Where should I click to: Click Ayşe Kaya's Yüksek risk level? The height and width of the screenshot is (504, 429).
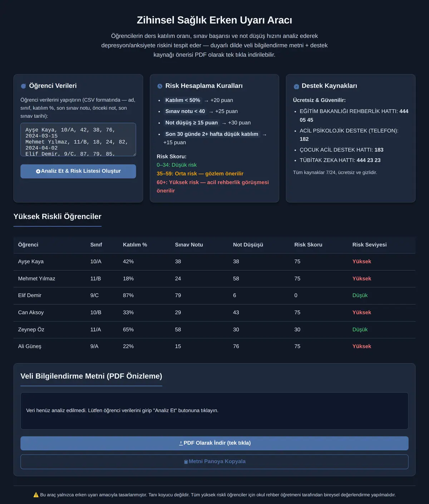coord(362,261)
